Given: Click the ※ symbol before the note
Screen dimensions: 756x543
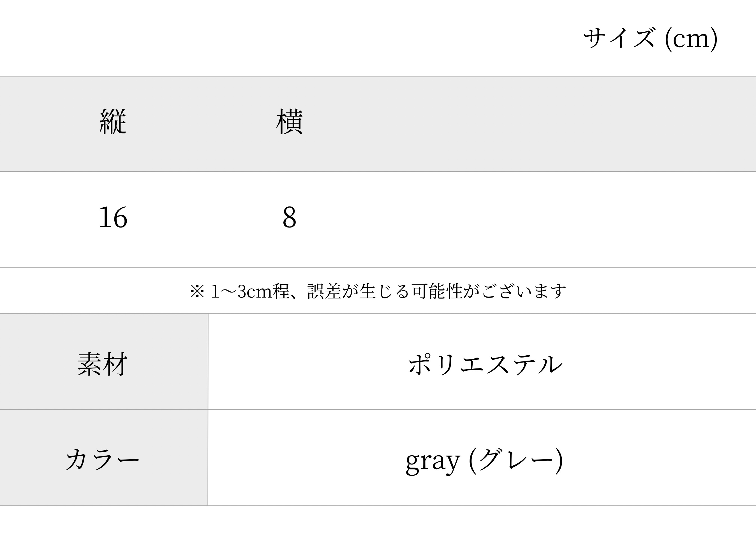Looking at the screenshot, I should coord(197,291).
